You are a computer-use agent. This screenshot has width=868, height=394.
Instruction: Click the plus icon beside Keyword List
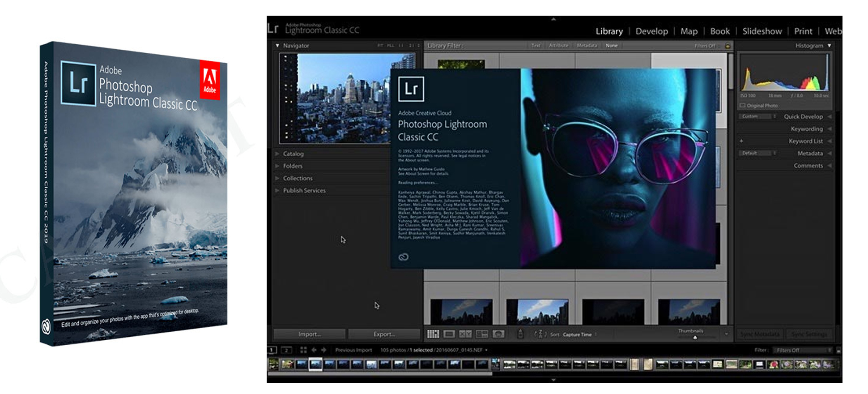tap(741, 141)
